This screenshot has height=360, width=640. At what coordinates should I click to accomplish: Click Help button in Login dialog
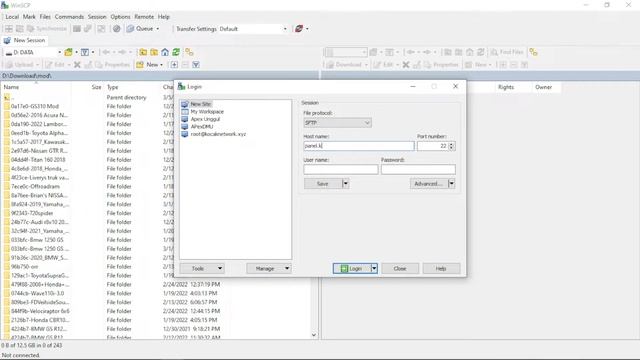441,268
